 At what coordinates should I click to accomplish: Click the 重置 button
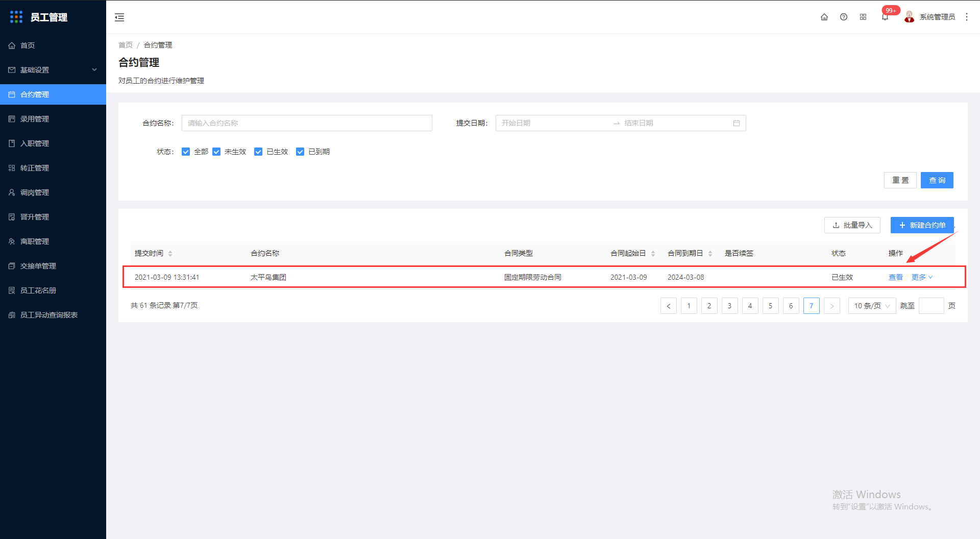pos(900,180)
